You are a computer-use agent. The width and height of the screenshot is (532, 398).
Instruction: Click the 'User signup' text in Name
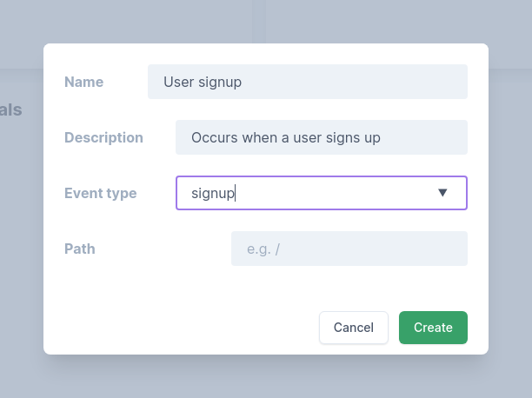[203, 82]
